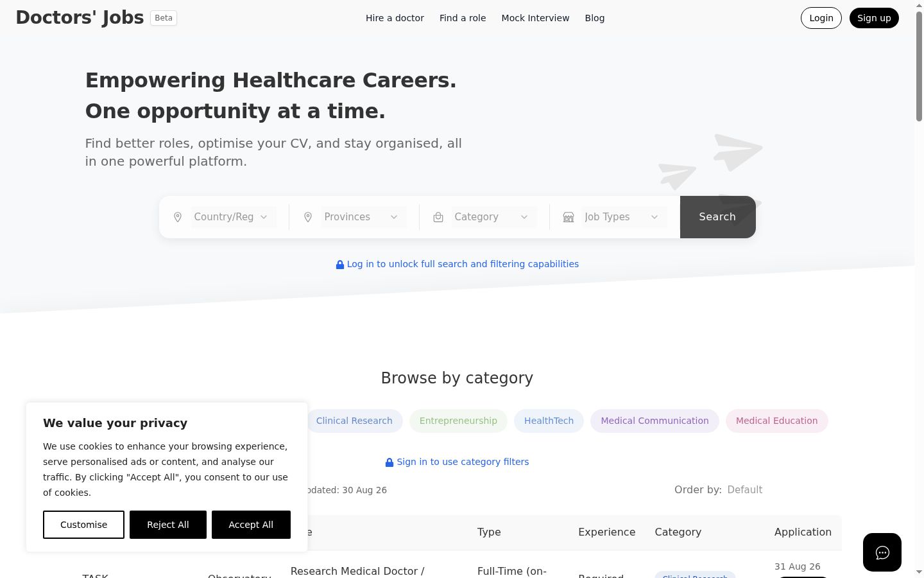Accept all cookies

pyautogui.click(x=251, y=525)
